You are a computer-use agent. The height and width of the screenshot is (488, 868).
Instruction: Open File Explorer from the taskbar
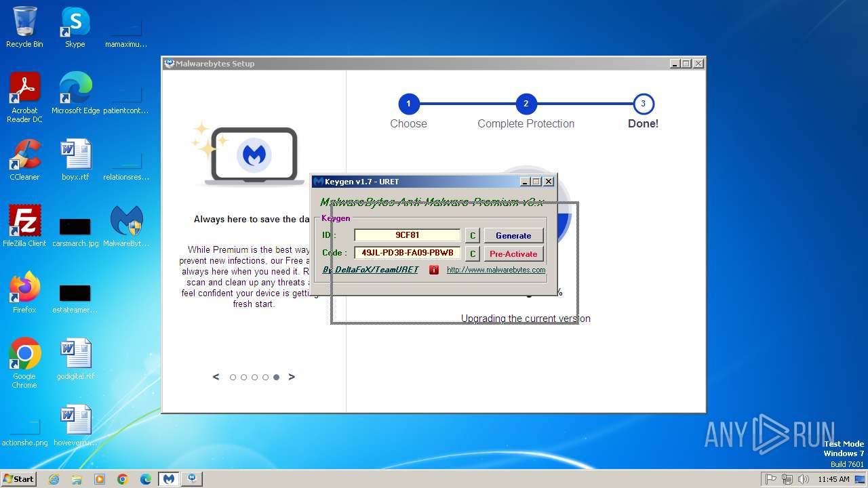77,479
